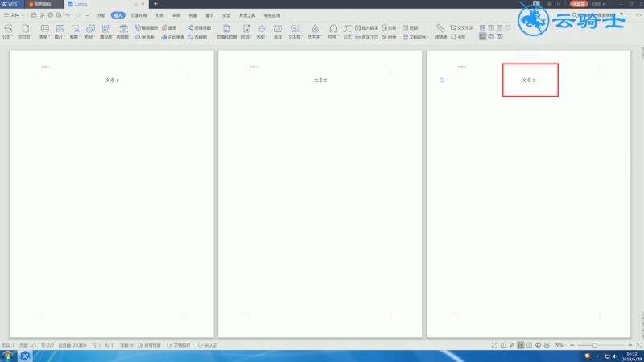Open 在线图表 online charts
644x362 pixels.
coord(173,37)
